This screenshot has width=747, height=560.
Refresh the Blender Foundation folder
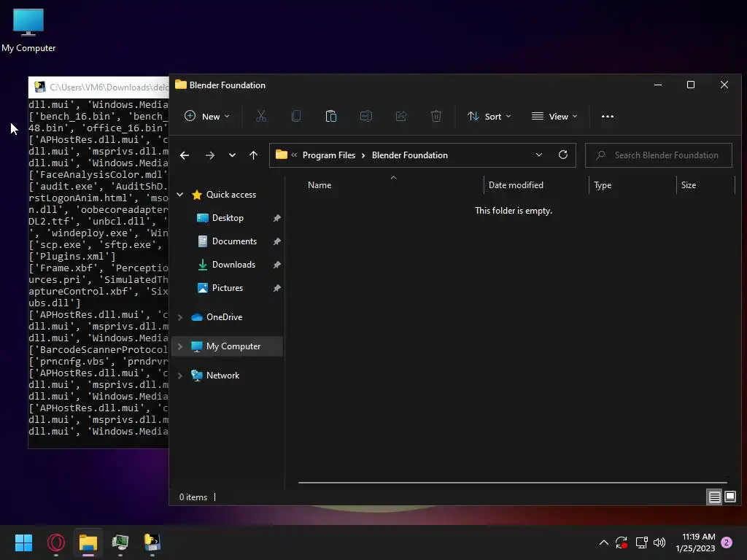coord(563,155)
